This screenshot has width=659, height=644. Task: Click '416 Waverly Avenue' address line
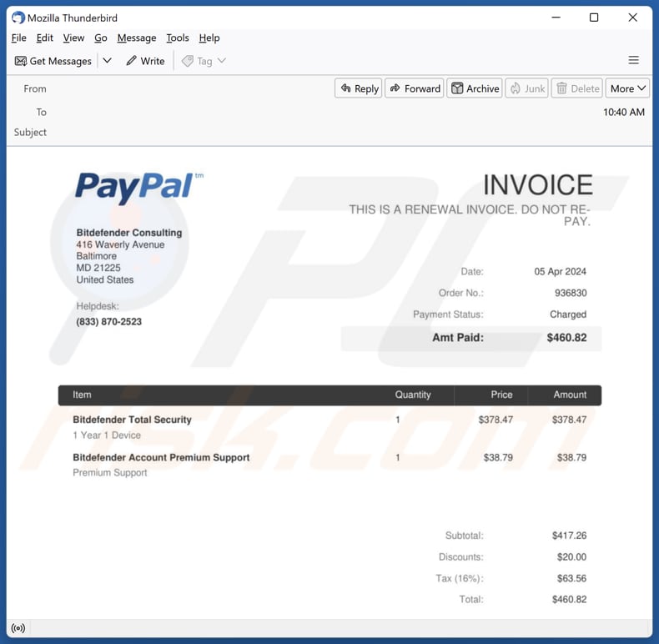[120, 244]
